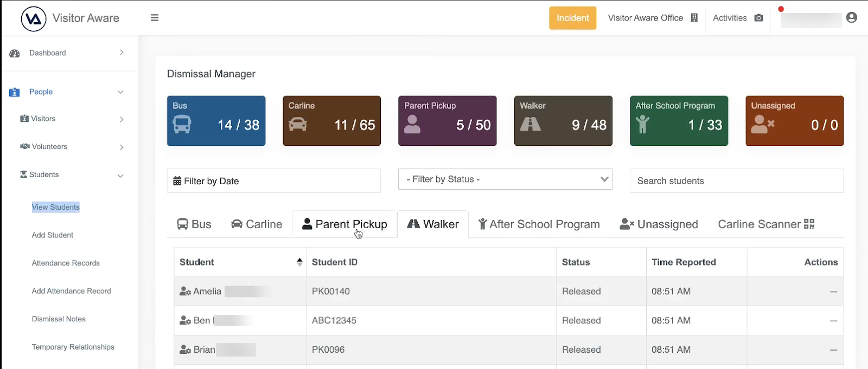Expand the Visitors submenu chevron
This screenshot has height=369, width=868.
pos(122,119)
